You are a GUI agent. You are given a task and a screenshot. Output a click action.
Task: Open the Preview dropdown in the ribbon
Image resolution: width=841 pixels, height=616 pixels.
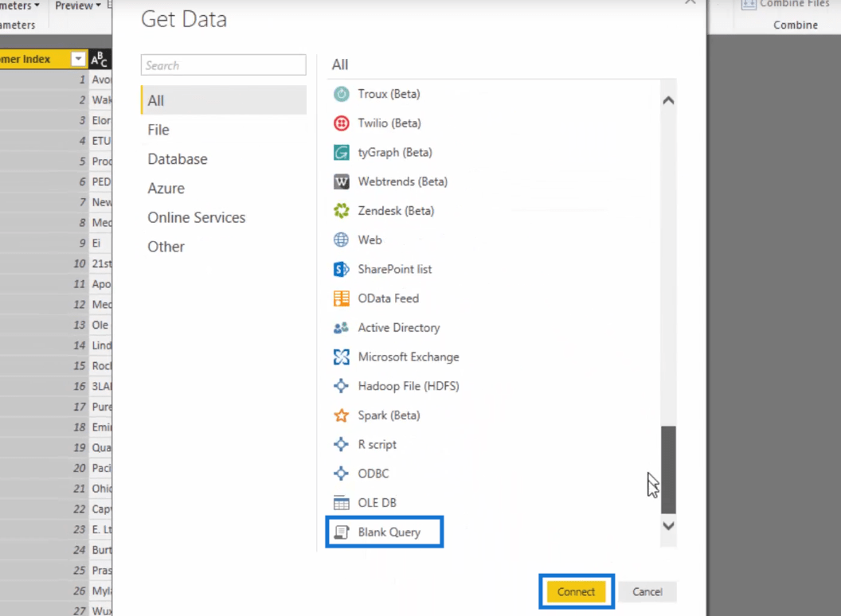coord(78,6)
